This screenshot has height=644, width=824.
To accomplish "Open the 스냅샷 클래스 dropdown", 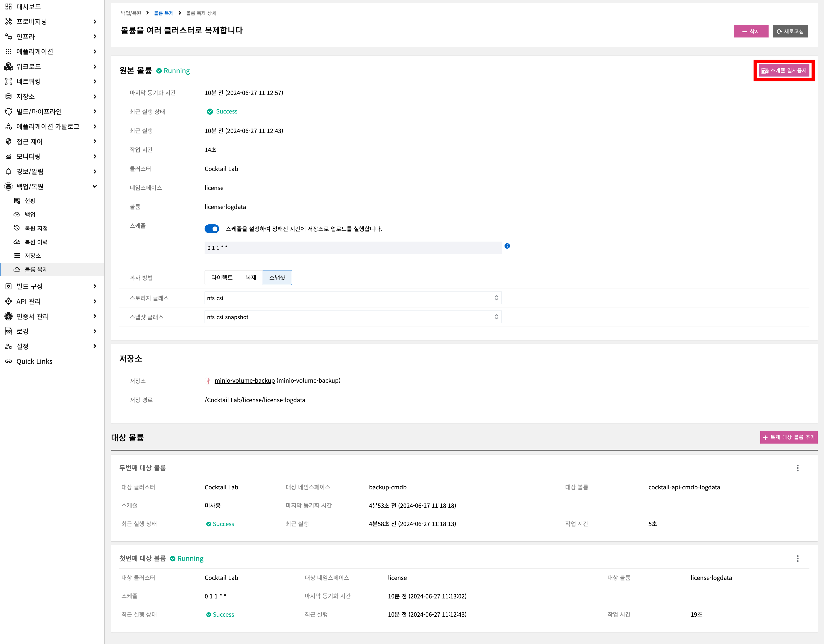I will tap(353, 317).
